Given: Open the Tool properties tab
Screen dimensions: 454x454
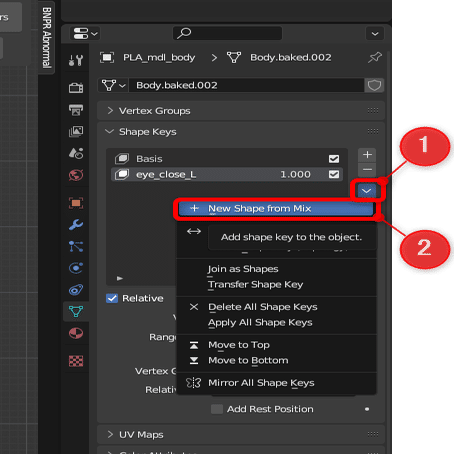Looking at the screenshot, I should point(76,60).
